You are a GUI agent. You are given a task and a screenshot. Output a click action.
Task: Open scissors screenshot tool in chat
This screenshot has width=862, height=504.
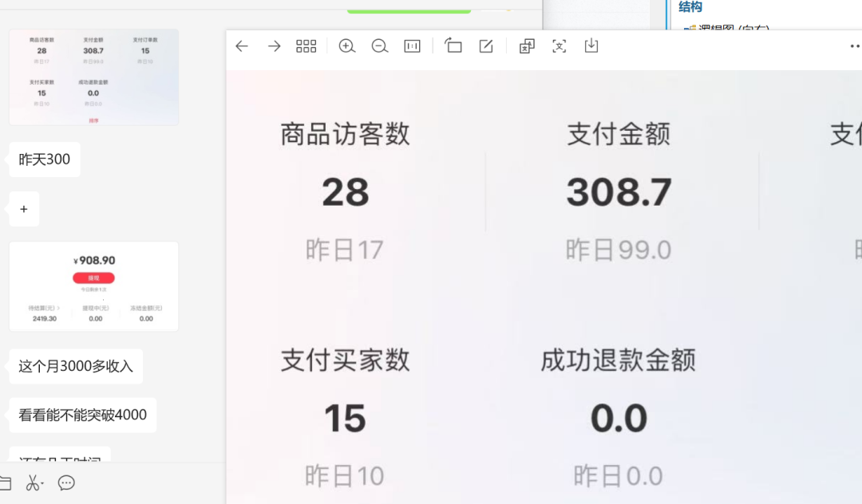coord(33,482)
